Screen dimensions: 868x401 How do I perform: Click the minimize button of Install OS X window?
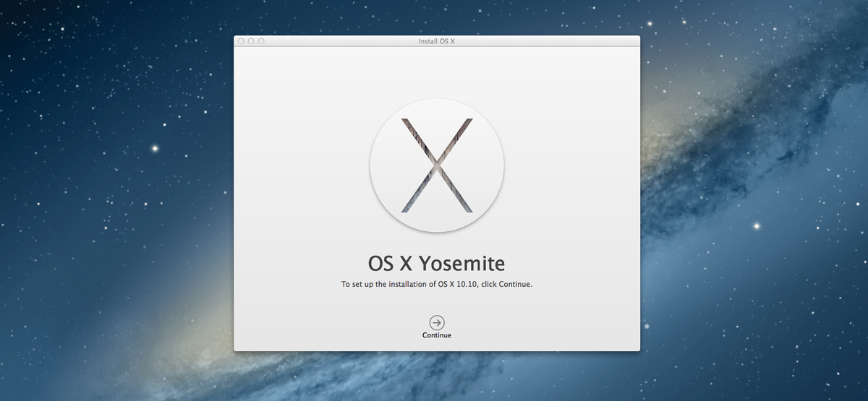(x=251, y=41)
